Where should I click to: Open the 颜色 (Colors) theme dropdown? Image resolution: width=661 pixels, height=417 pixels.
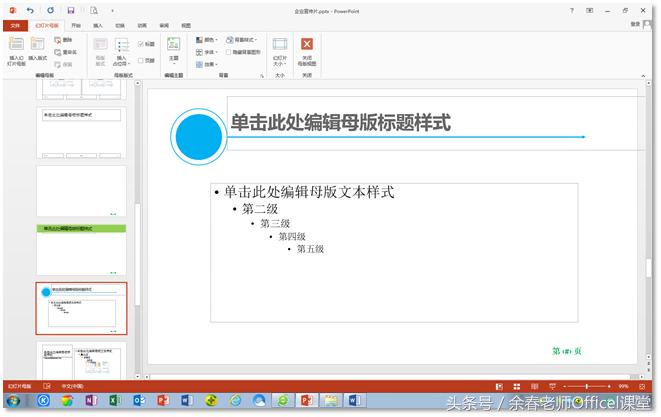[207, 40]
